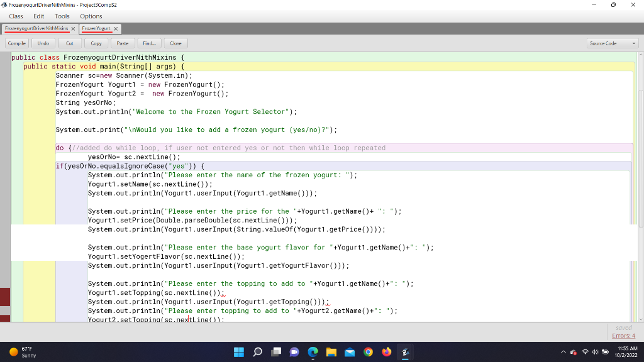Screen dimensions: 644x362
Task: Click the Close toolbar button
Action: pyautogui.click(x=176, y=43)
